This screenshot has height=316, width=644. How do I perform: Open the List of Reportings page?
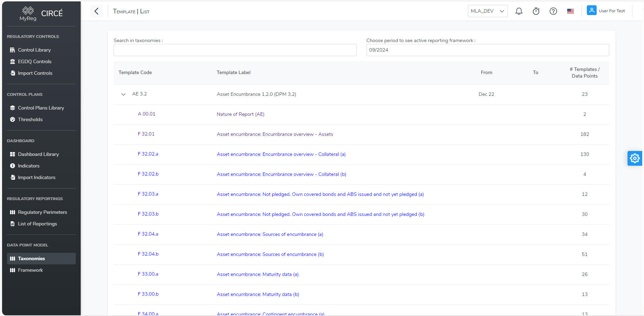point(37,224)
